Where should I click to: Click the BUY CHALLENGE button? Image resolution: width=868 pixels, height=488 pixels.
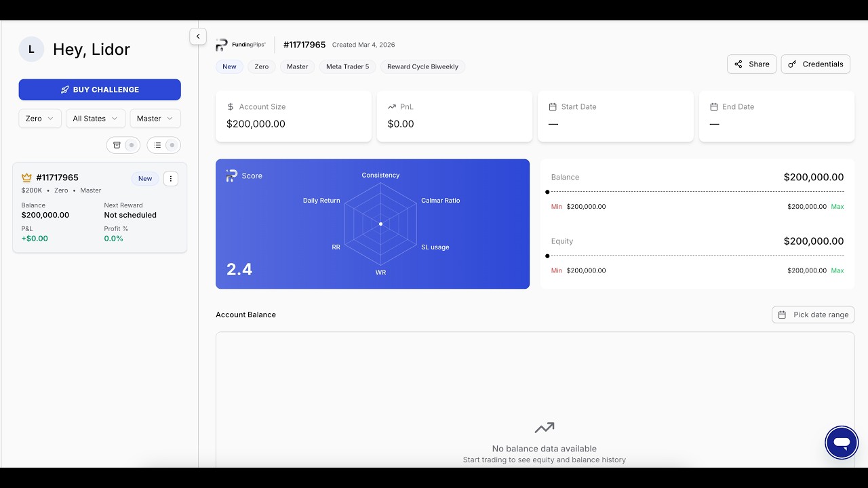tap(100, 89)
